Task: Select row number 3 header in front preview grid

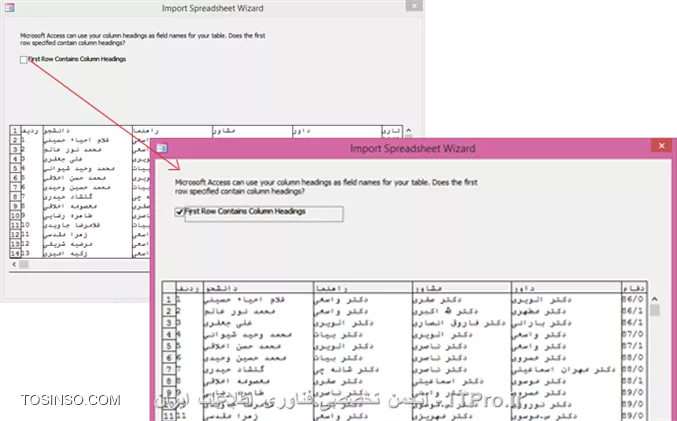Action: coord(169,323)
